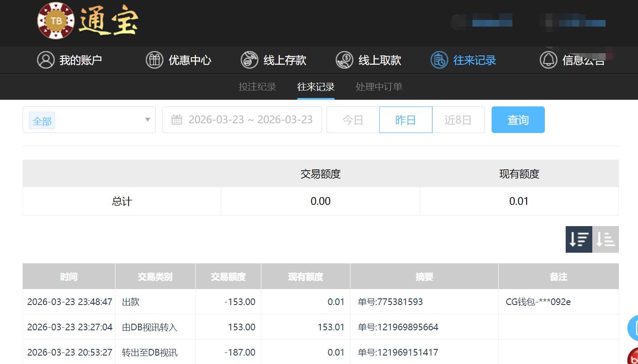Screen dimensions: 638x364
Task: Click the 往来记录 transaction history icon
Action: 439,60
